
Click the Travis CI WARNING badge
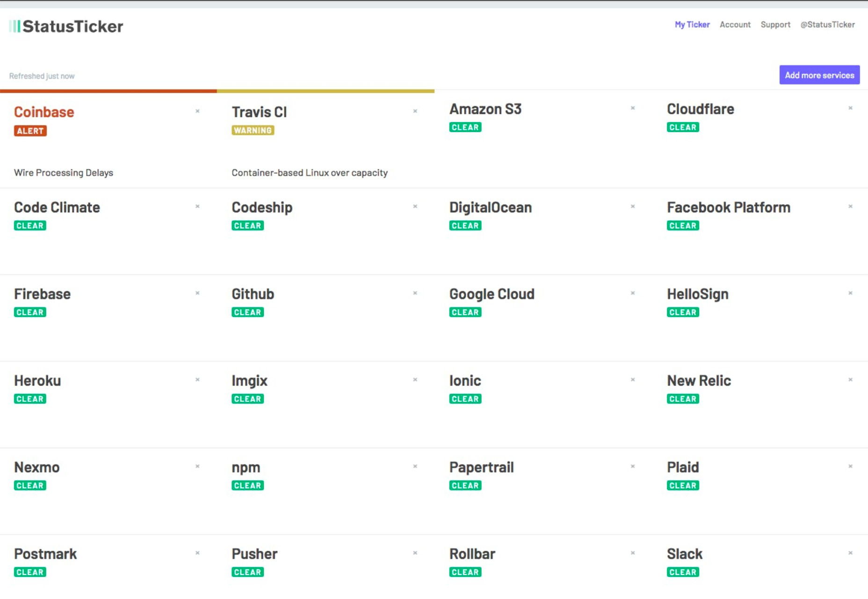coord(253,130)
